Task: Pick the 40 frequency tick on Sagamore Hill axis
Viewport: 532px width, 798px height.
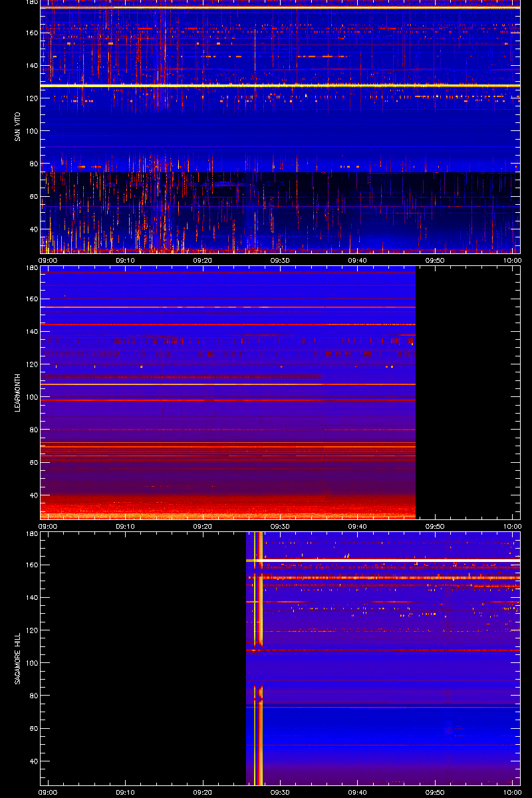Action: [x=33, y=761]
